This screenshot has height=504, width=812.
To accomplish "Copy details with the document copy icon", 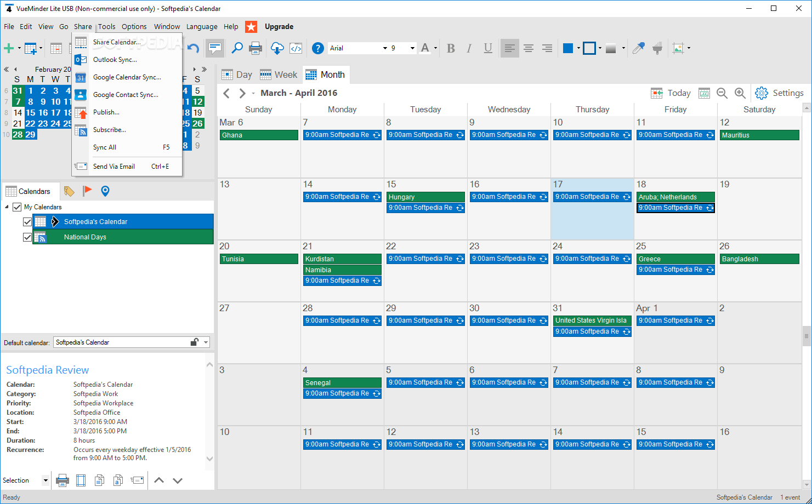I will click(x=99, y=480).
